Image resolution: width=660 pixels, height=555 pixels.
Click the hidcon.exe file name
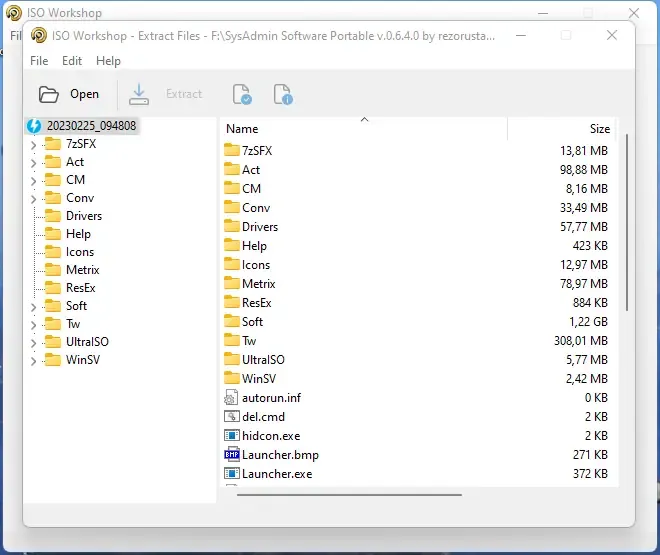click(271, 436)
